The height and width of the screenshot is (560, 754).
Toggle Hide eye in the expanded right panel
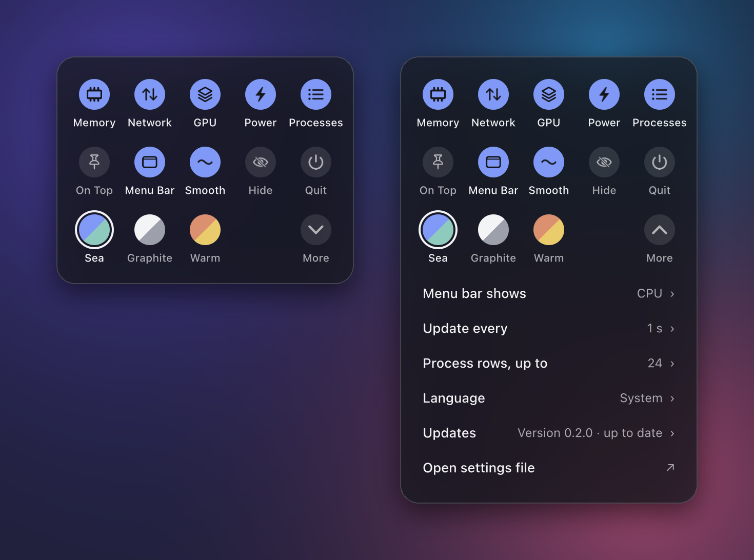pos(604,162)
